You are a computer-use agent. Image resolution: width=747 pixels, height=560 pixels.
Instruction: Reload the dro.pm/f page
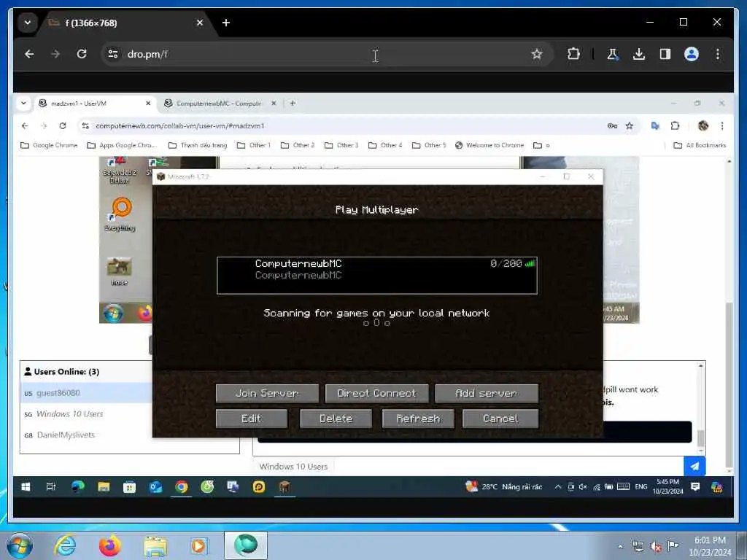tap(82, 54)
